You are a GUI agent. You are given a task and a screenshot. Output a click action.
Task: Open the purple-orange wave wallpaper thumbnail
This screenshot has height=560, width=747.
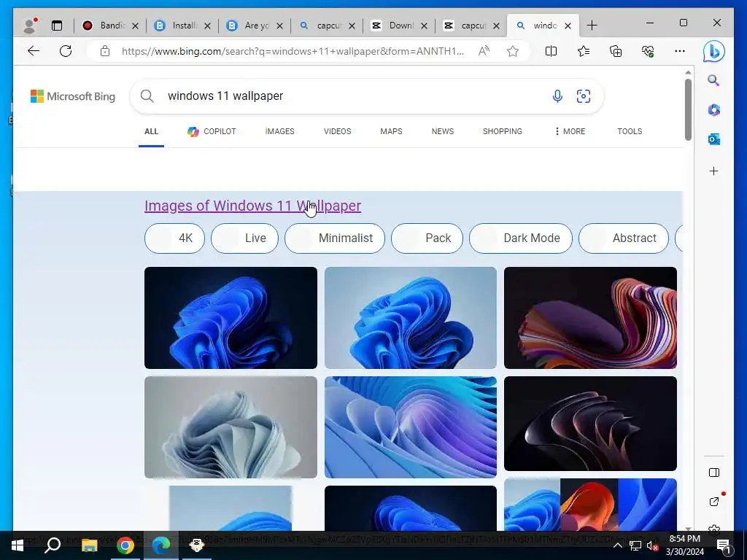pos(590,318)
